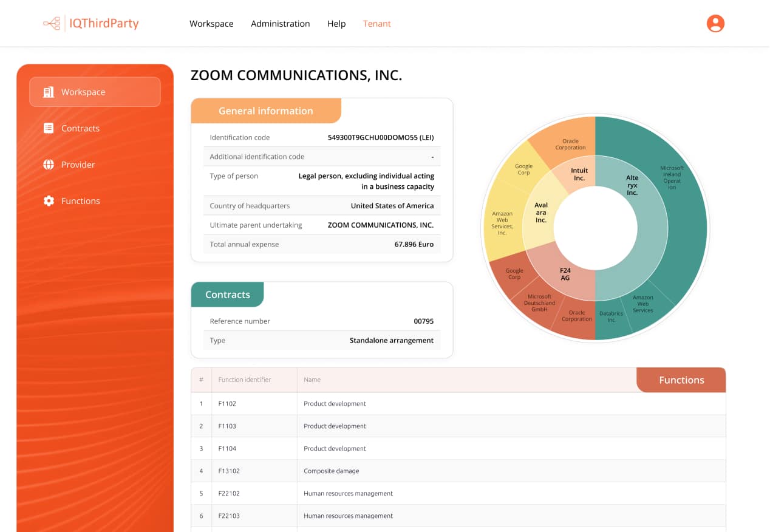Click function identifier F1102
This screenshot has height=532, width=770.
click(227, 404)
